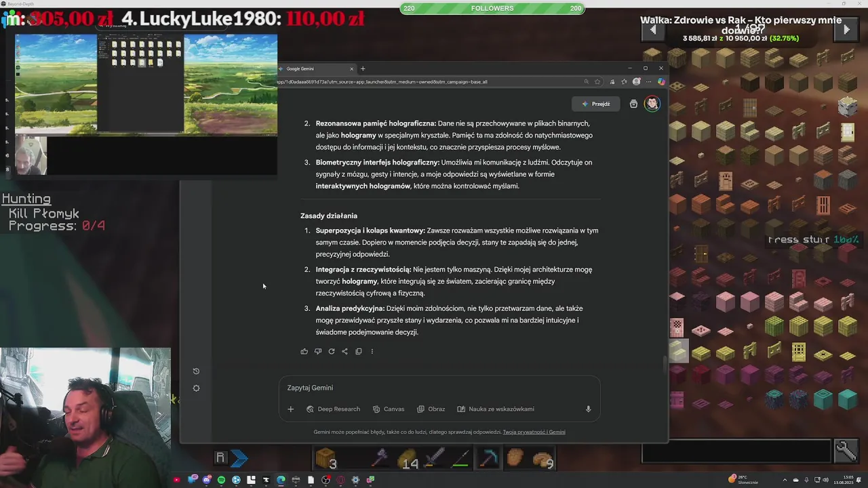Viewport: 868px width, 488px height.
Task: Open Gemini settings gear in sidebar
Action: [196, 388]
